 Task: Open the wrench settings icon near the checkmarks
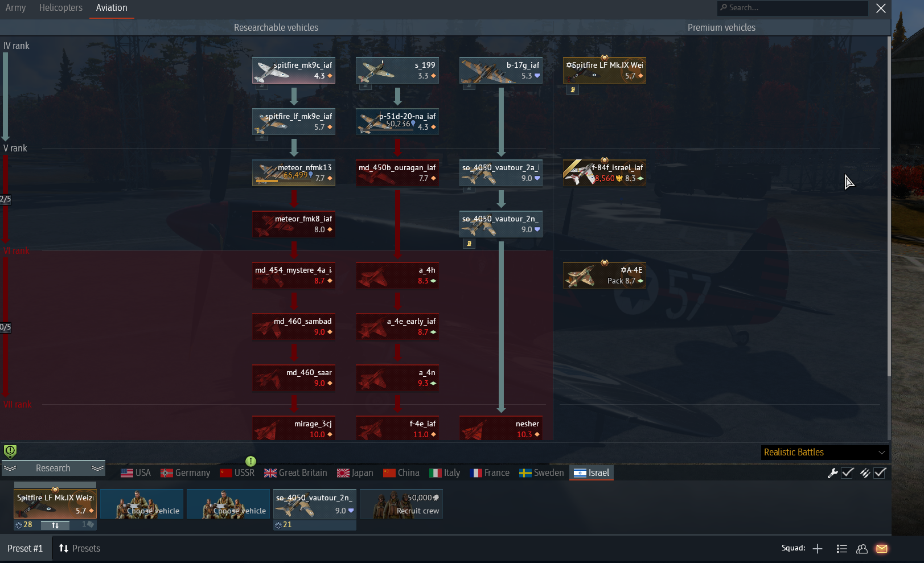pyautogui.click(x=832, y=472)
